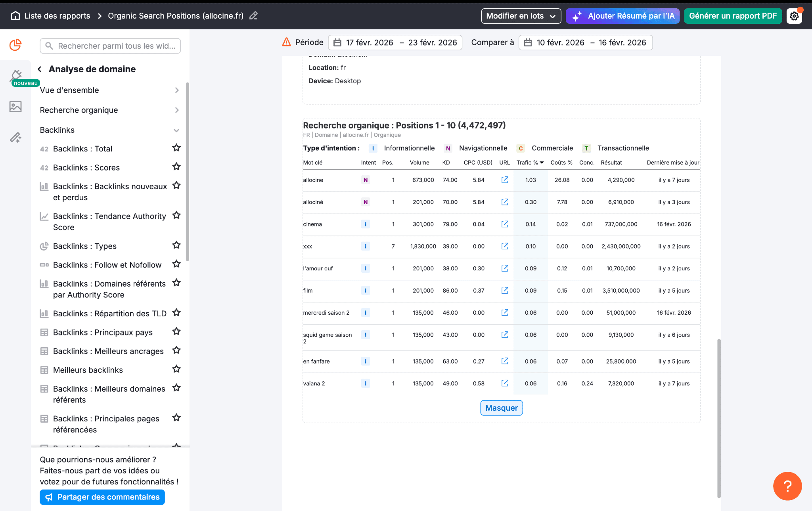Select the magic wand tool in sidebar
Screen dimensions: 812x511
(15, 137)
